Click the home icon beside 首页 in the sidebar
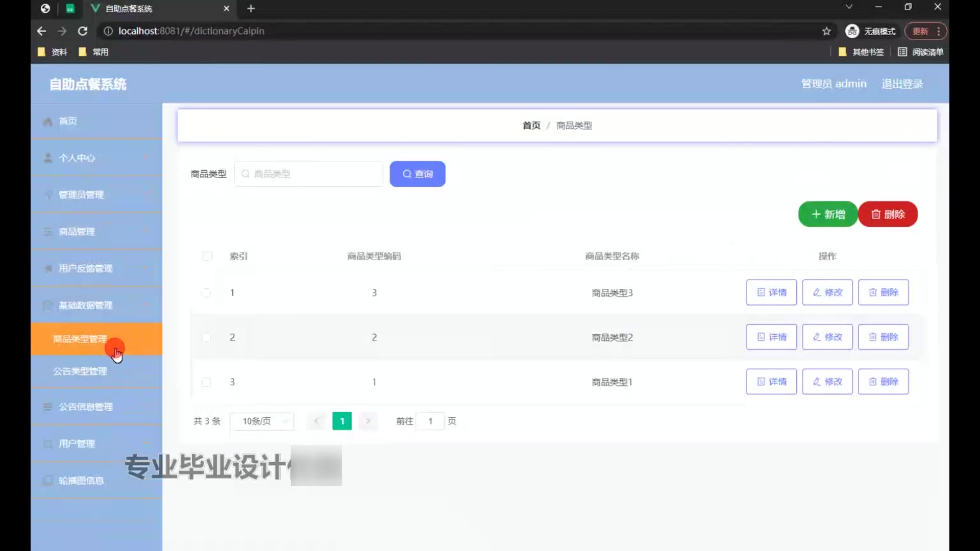 (x=48, y=121)
